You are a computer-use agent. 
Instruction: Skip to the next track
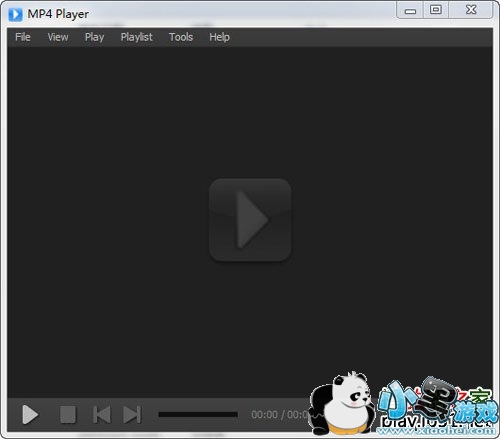click(x=132, y=415)
